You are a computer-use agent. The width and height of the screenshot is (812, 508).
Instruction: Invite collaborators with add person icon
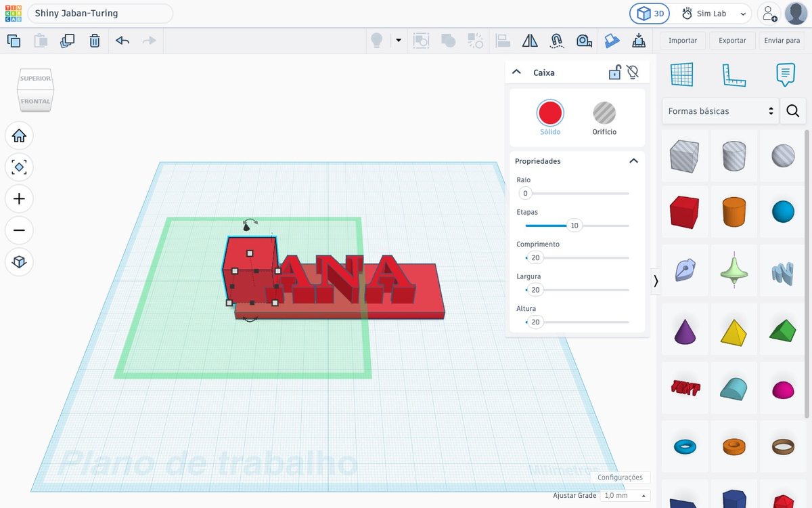pyautogui.click(x=768, y=14)
